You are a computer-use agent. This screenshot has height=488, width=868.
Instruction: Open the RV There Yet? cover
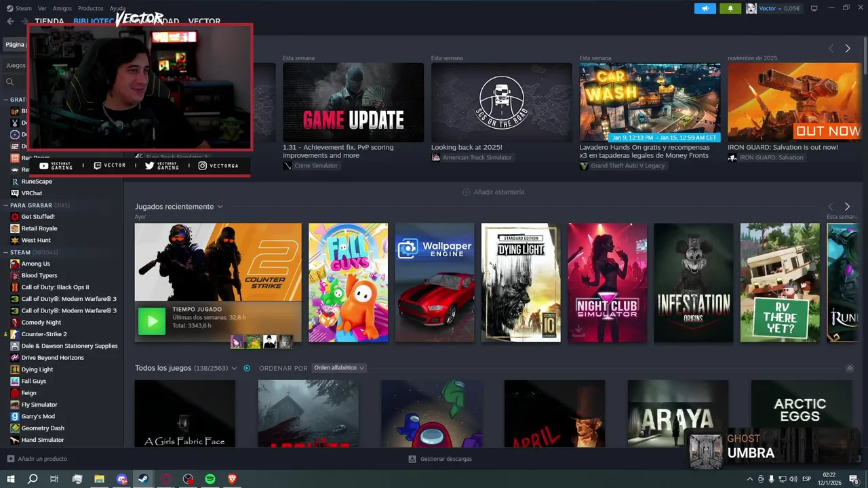(x=780, y=283)
